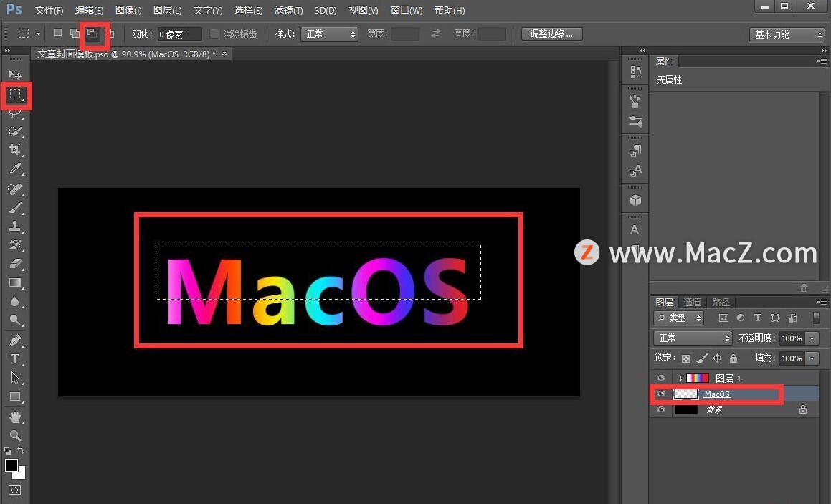Open the 类型 layer filter dropdown

pyautogui.click(x=679, y=318)
